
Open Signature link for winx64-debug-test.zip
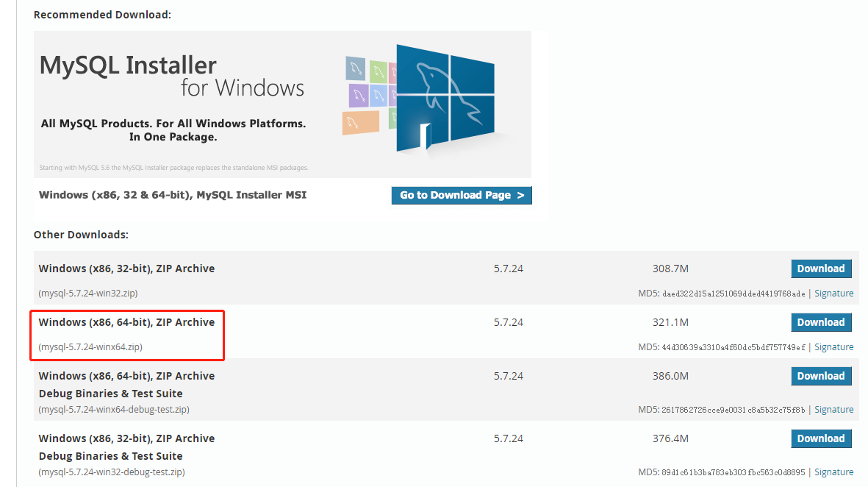pyautogui.click(x=833, y=410)
